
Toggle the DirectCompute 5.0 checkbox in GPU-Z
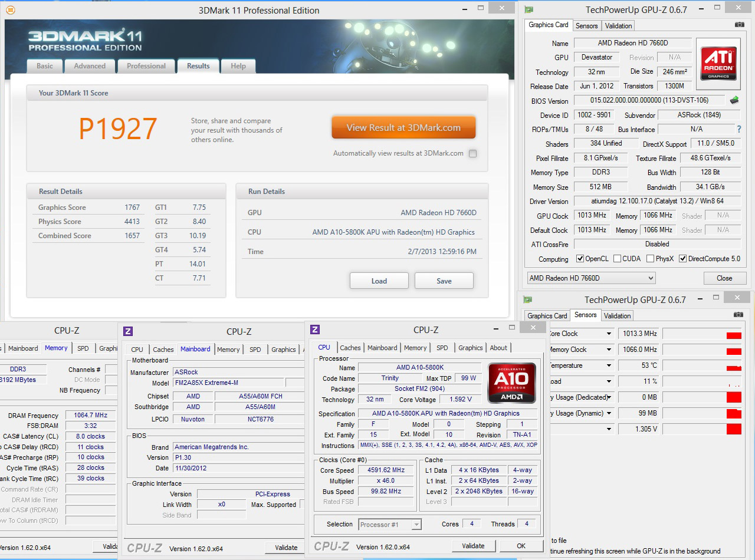682,259
